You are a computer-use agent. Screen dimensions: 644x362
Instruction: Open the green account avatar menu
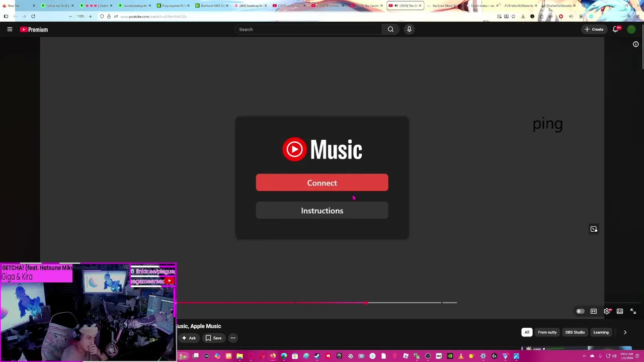[x=631, y=29]
